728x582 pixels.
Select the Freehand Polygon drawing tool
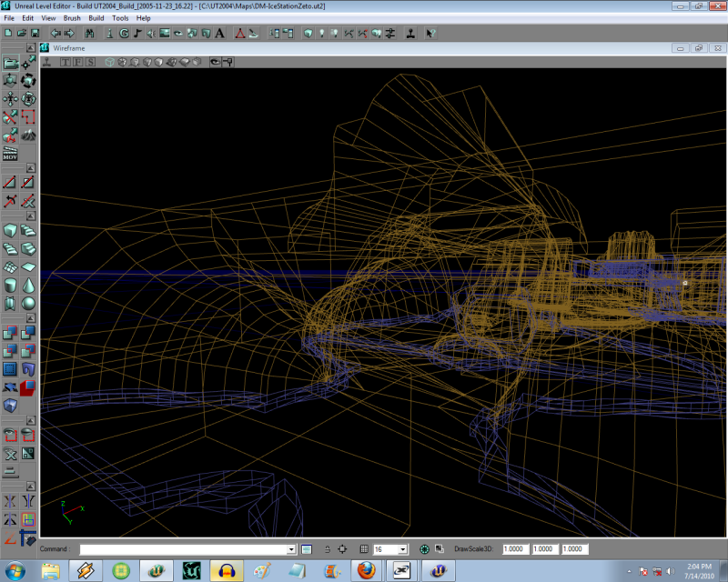click(28, 117)
